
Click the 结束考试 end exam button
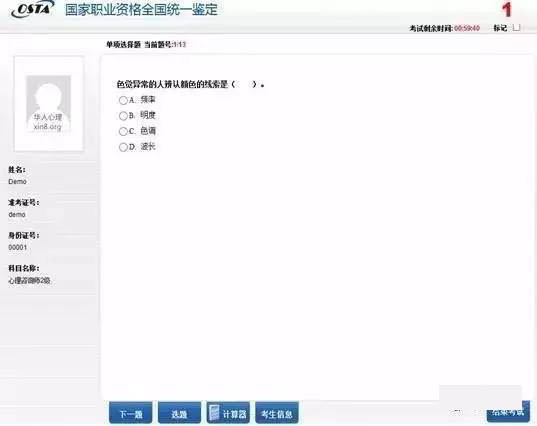[508, 412]
